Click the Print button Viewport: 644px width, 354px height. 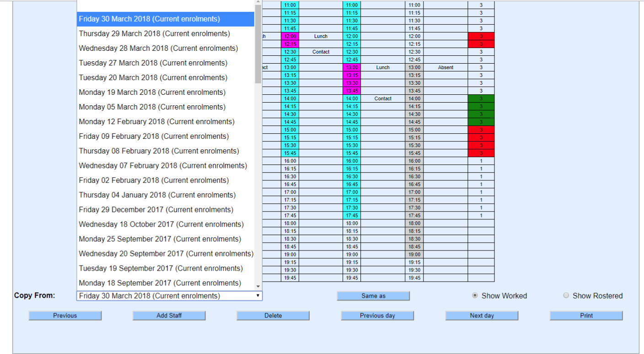(586, 316)
